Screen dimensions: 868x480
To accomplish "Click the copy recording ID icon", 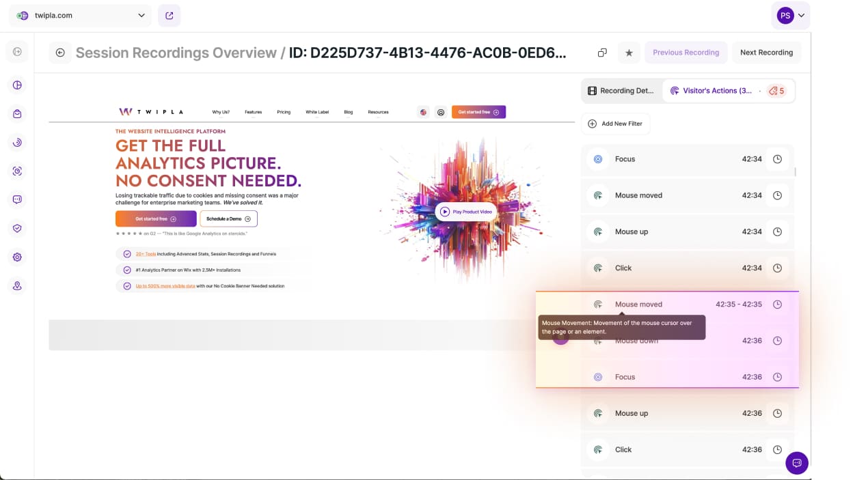I will coord(602,53).
